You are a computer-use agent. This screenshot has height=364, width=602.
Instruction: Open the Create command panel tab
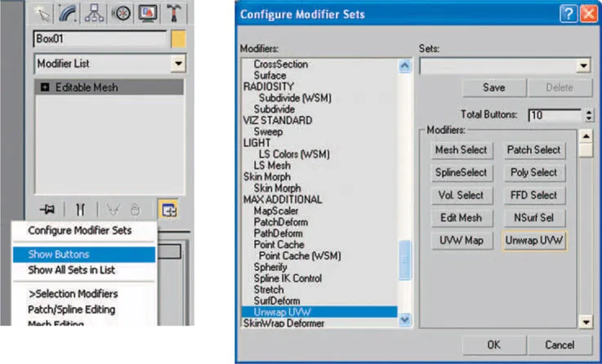coord(45,11)
